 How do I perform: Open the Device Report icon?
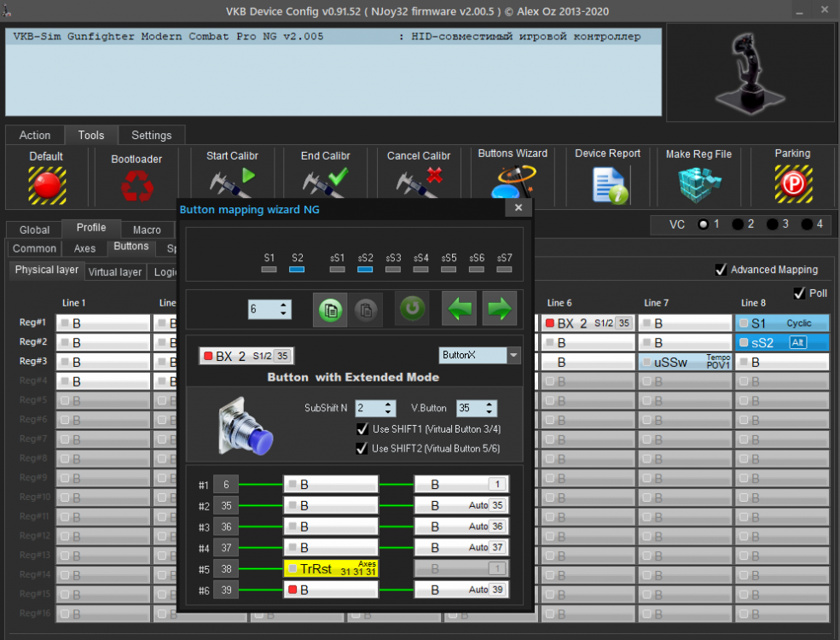click(609, 184)
